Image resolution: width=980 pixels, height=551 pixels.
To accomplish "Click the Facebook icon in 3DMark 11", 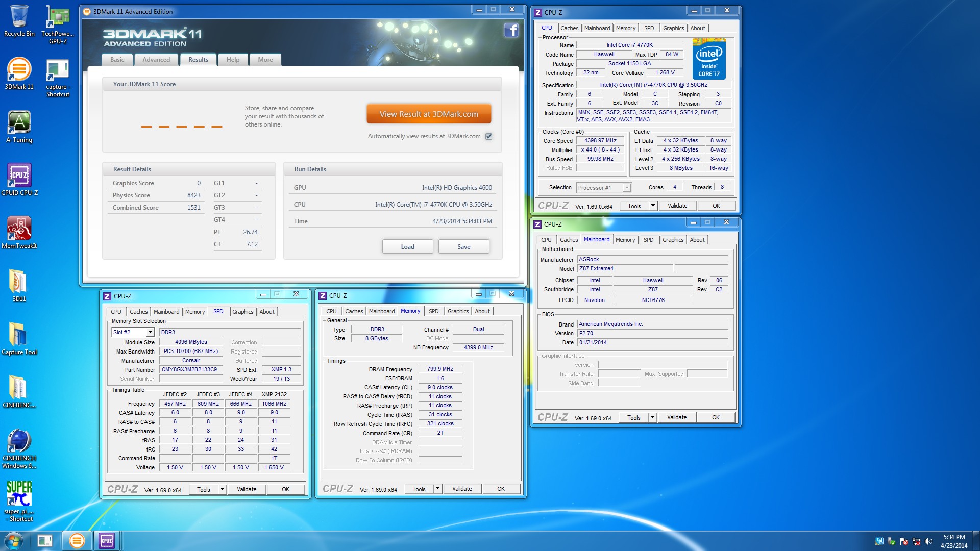I will click(x=511, y=30).
